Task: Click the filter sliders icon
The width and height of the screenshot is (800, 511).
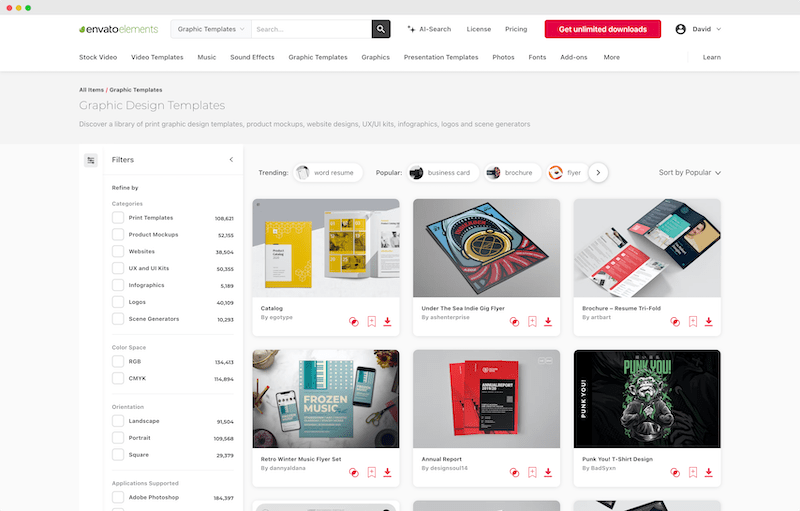Action: coord(91,160)
